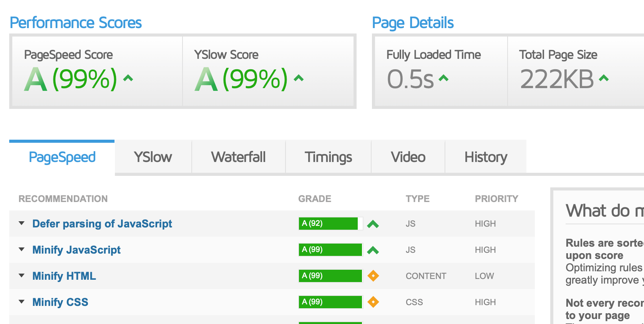The height and width of the screenshot is (324, 644).
Task: Click the TYPE column header
Action: 418,199
